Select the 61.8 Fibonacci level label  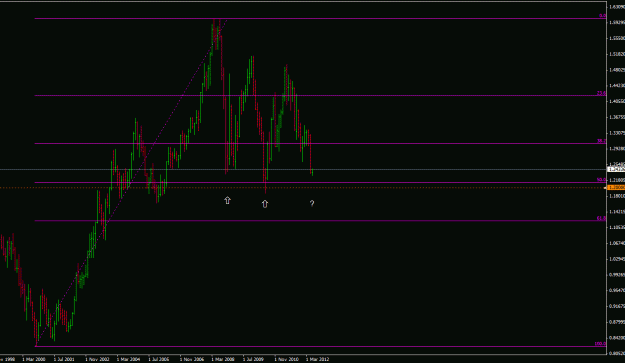tap(601, 218)
